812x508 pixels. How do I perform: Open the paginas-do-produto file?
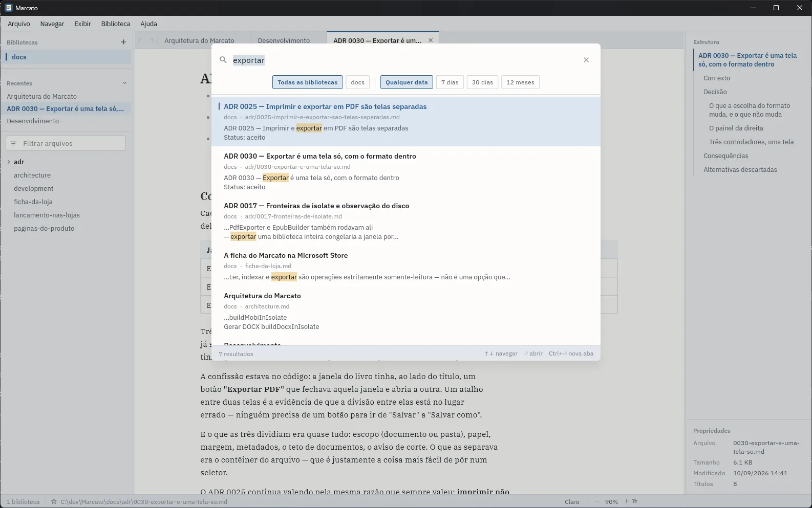pyautogui.click(x=44, y=228)
